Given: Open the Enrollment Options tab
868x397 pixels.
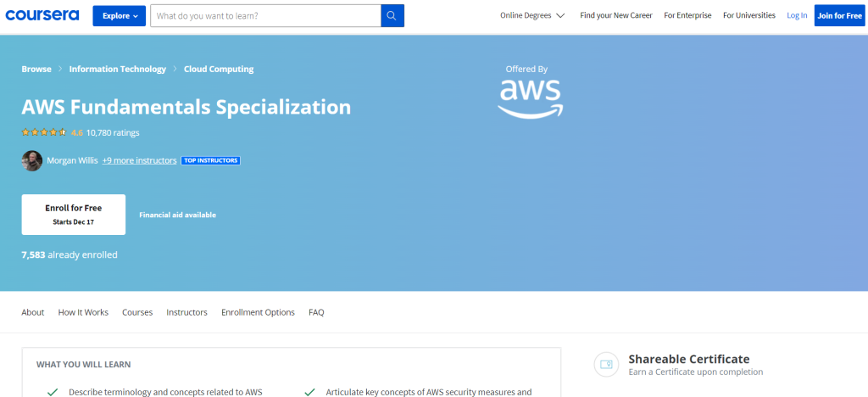Looking at the screenshot, I should 258,312.
